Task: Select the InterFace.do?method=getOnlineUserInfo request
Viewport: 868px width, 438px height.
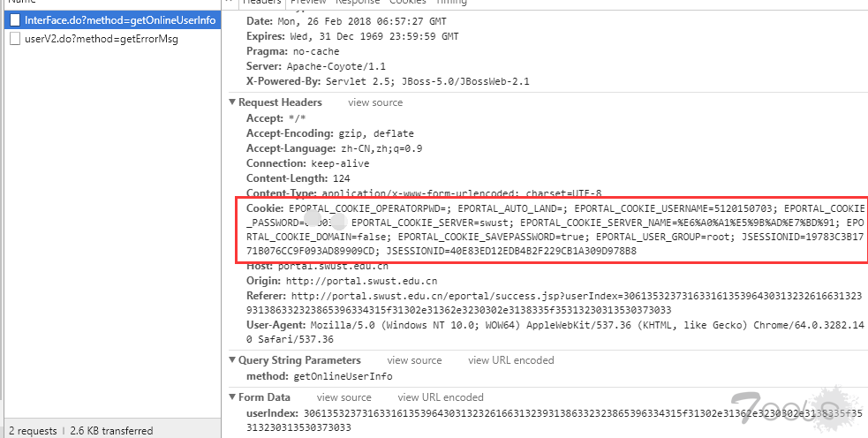Action: pyautogui.click(x=113, y=20)
